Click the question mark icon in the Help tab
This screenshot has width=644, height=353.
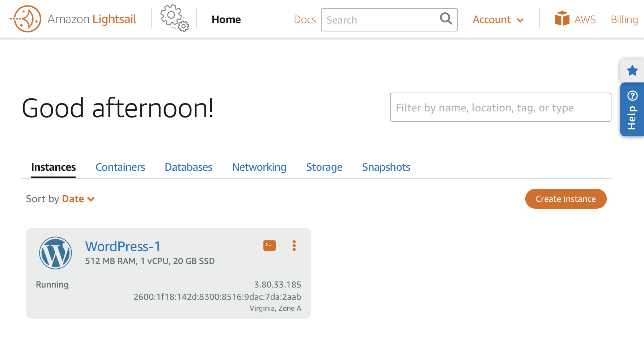point(632,95)
